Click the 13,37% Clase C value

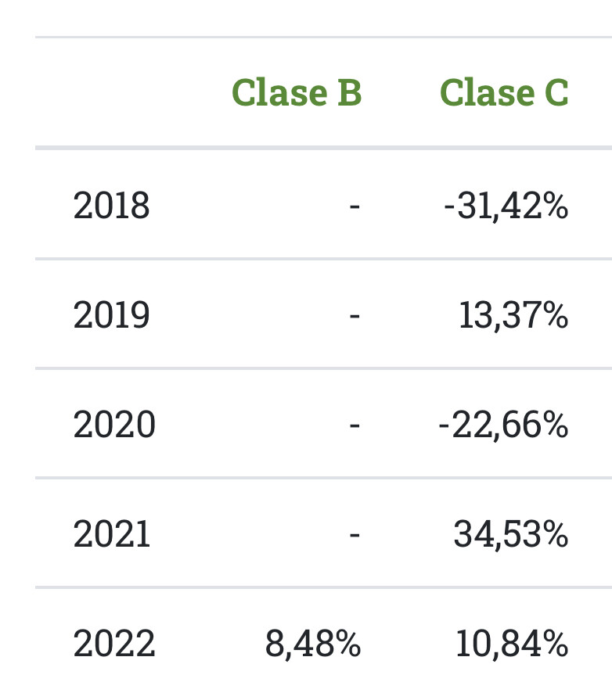pyautogui.click(x=513, y=315)
